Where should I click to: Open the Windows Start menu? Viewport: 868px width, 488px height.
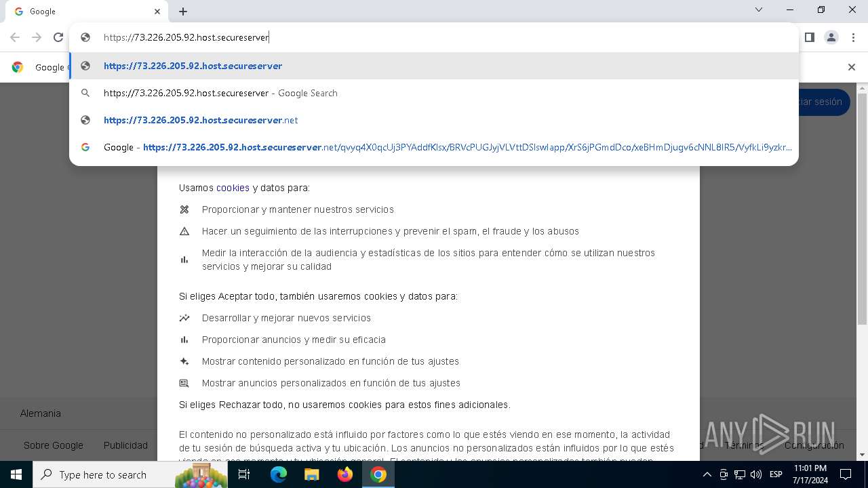pyautogui.click(x=16, y=474)
